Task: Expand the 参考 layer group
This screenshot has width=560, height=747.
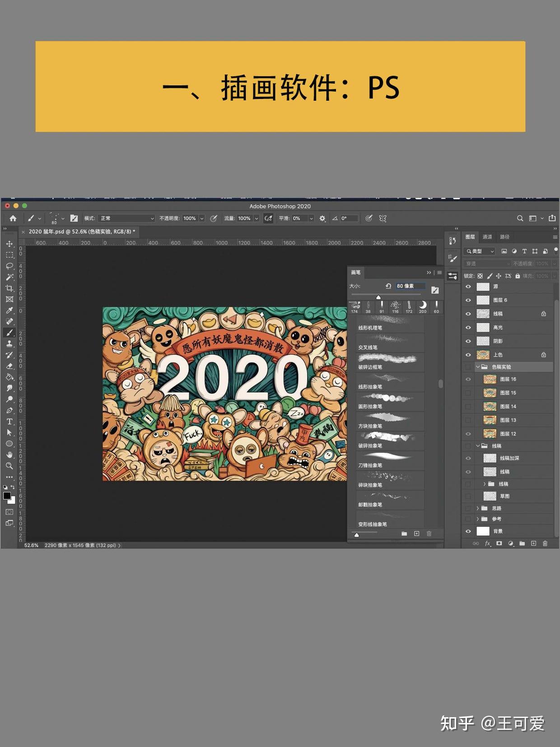Action: [x=478, y=519]
